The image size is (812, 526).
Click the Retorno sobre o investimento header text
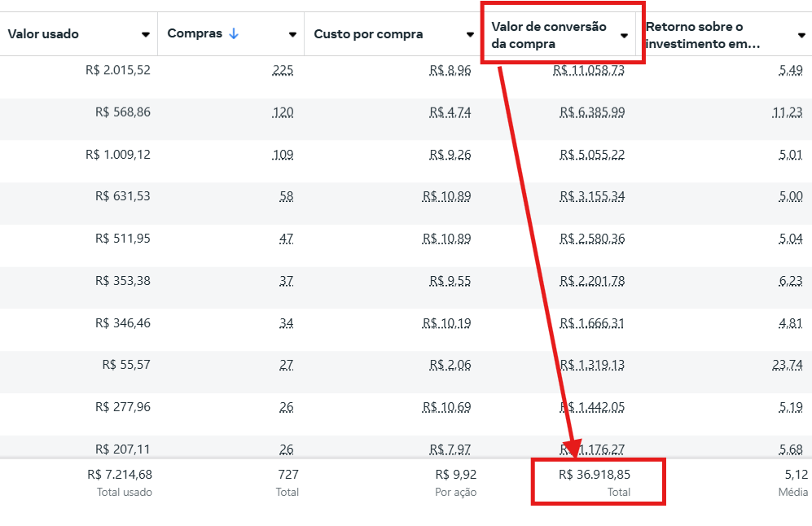point(703,35)
